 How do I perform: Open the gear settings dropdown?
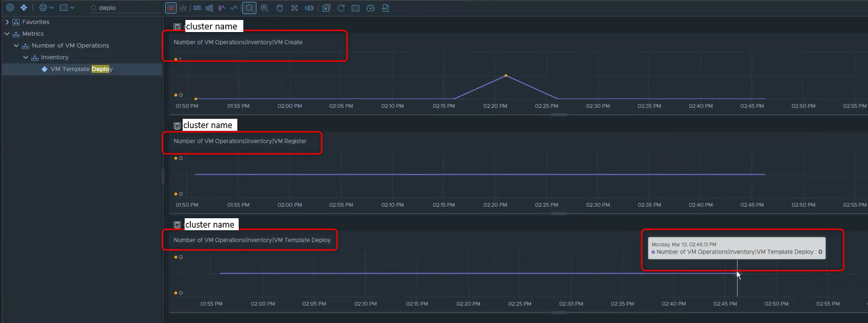46,8
